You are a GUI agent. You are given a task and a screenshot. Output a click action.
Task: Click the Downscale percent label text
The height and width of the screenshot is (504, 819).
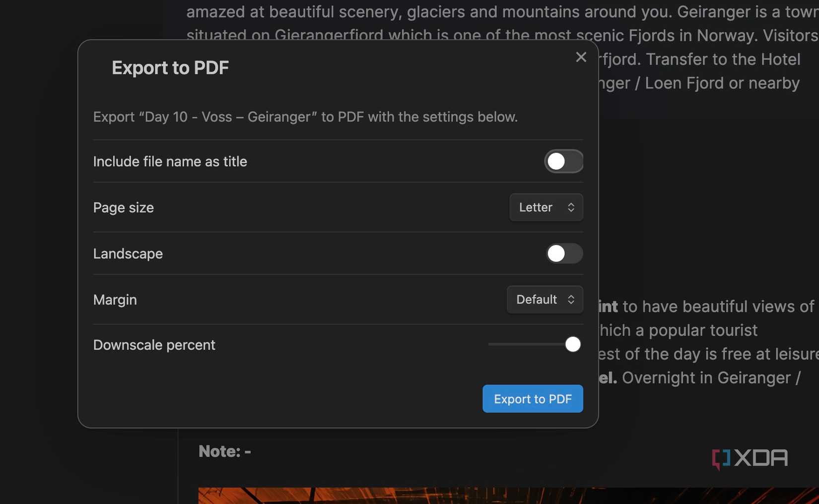(x=154, y=345)
